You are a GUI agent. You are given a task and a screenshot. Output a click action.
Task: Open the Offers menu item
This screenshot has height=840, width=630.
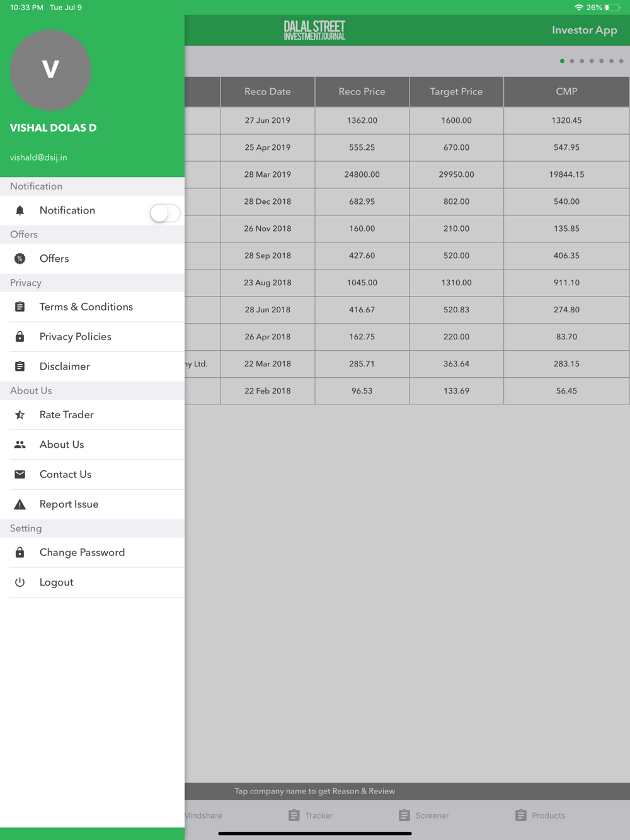(x=92, y=259)
